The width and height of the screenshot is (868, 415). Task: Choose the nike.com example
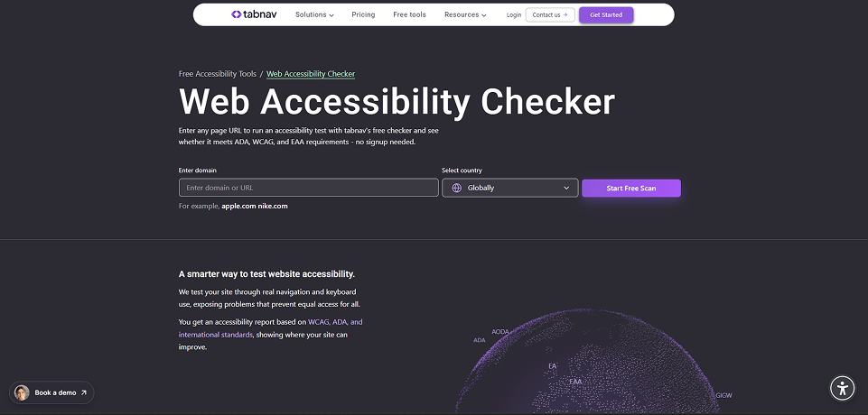273,206
